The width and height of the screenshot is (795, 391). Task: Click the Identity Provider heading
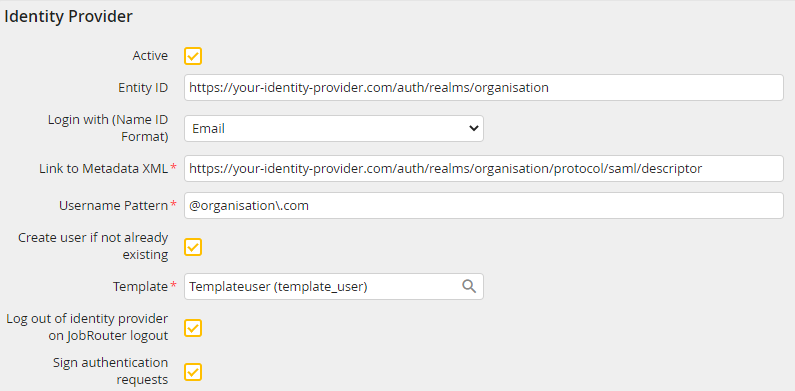pyautogui.click(x=68, y=16)
